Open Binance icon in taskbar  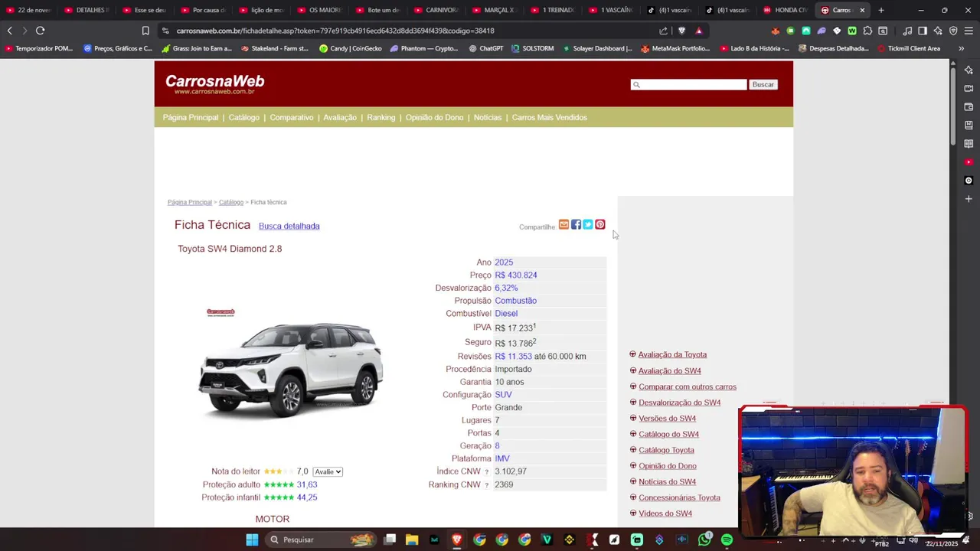569,540
